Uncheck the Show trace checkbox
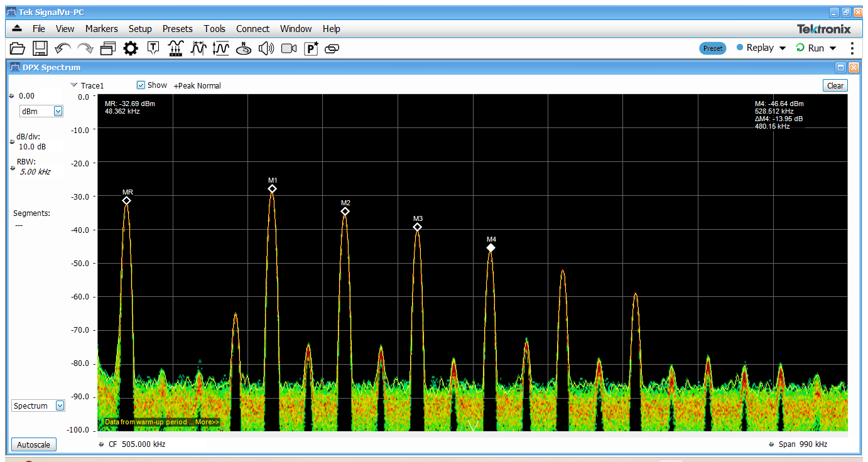Image resolution: width=868 pixels, height=462 pixels. click(x=141, y=85)
